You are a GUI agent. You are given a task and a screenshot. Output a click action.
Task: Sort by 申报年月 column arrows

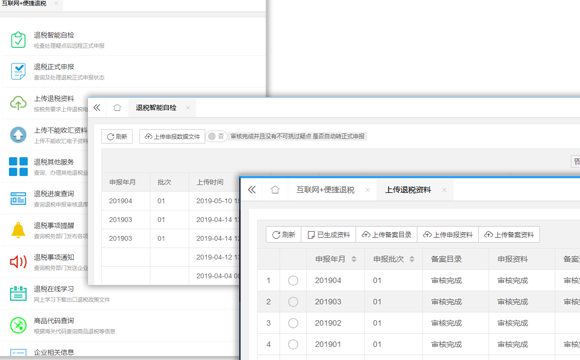(354, 259)
